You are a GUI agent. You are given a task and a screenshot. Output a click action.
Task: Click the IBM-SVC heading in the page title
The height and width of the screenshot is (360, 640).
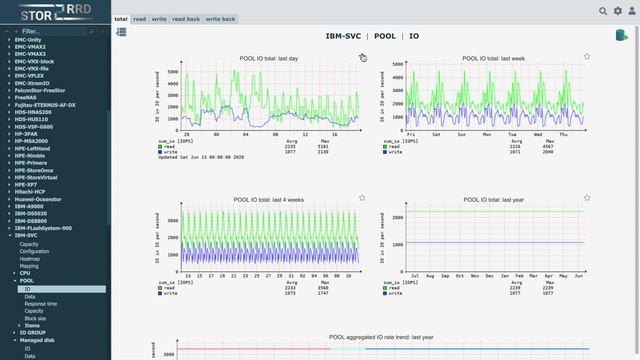click(343, 36)
